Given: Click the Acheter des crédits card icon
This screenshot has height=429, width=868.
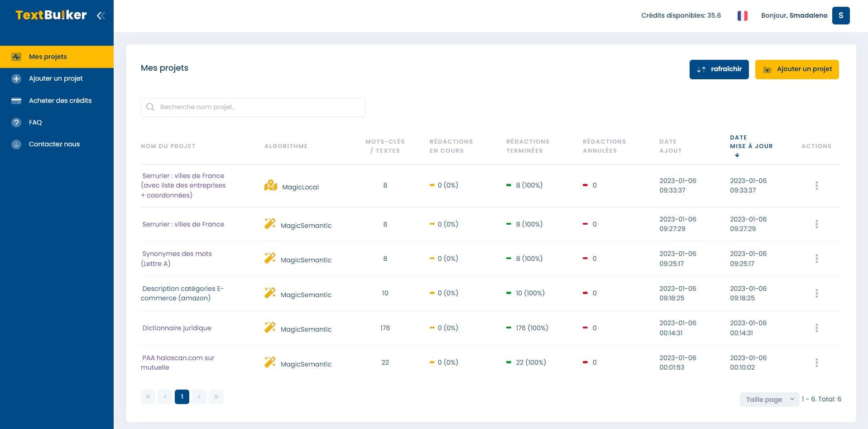Looking at the screenshot, I should pos(16,100).
